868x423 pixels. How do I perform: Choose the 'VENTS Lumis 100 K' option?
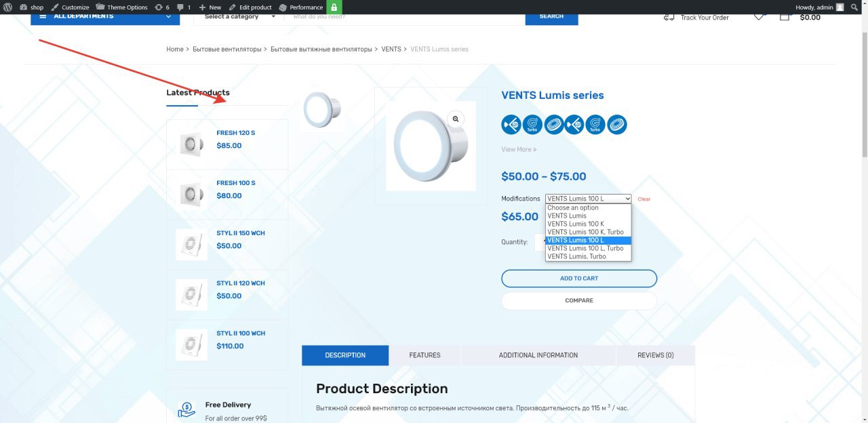pyautogui.click(x=589, y=224)
